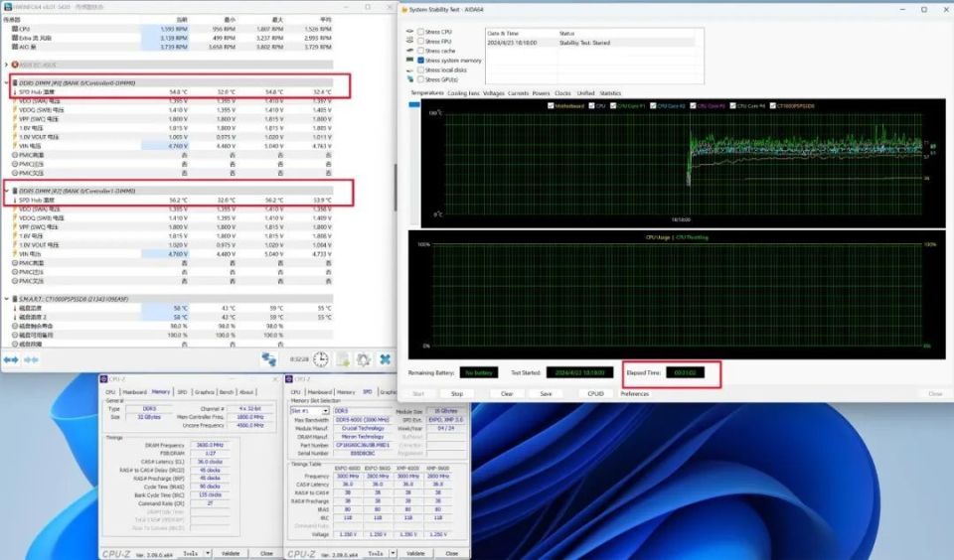Image resolution: width=954 pixels, height=560 pixels.
Task: Select the 'Stability Test: Started' log row
Action: pos(590,43)
